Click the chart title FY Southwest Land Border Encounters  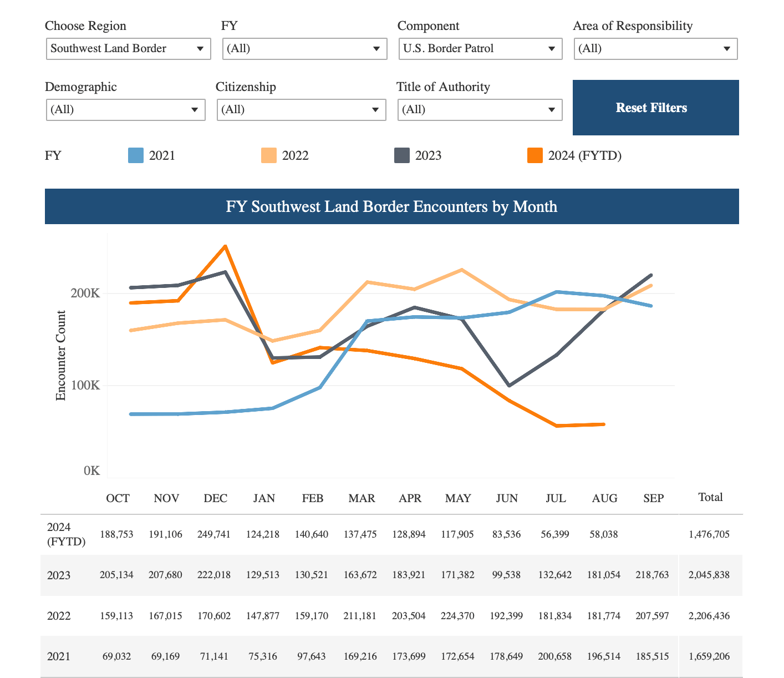point(392,206)
